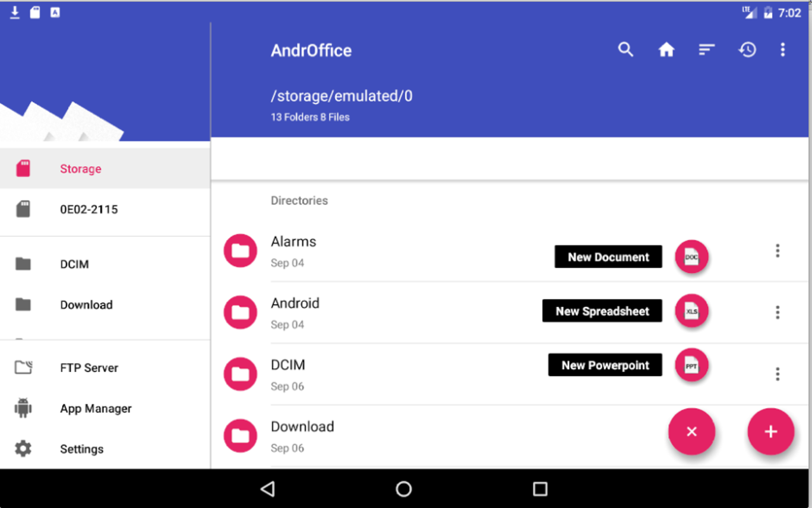812x508 pixels.
Task: Click the /storage/emulated/0 path
Action: (x=342, y=96)
